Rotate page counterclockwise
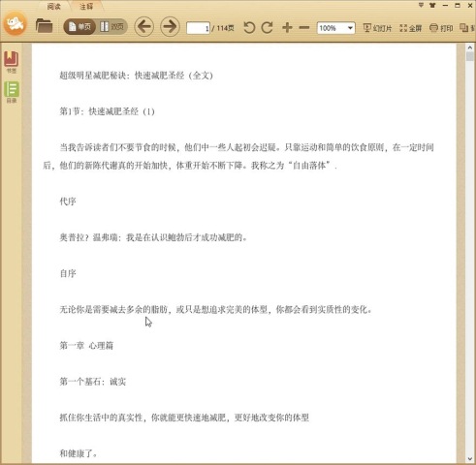The image size is (476, 465). (x=249, y=27)
